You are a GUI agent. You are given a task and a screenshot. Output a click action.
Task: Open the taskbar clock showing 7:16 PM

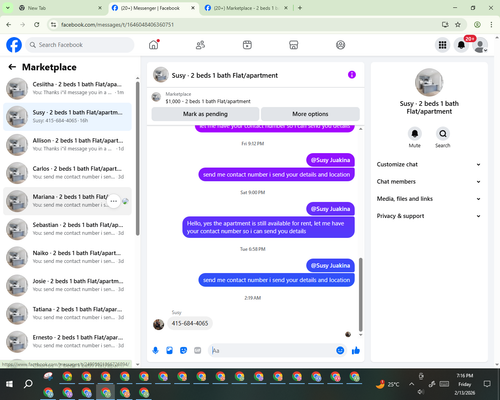pos(464,384)
